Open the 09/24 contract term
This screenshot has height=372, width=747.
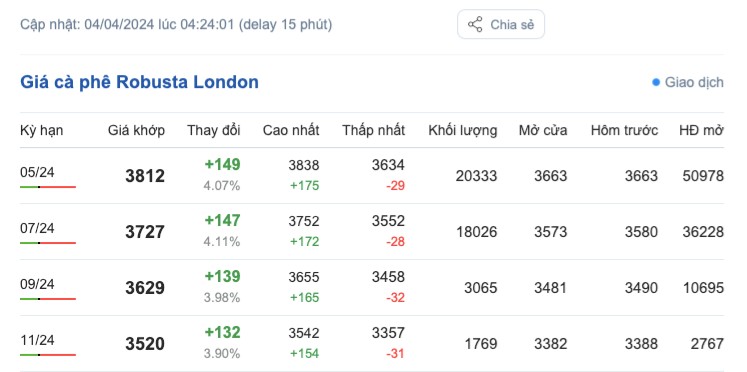(37, 284)
